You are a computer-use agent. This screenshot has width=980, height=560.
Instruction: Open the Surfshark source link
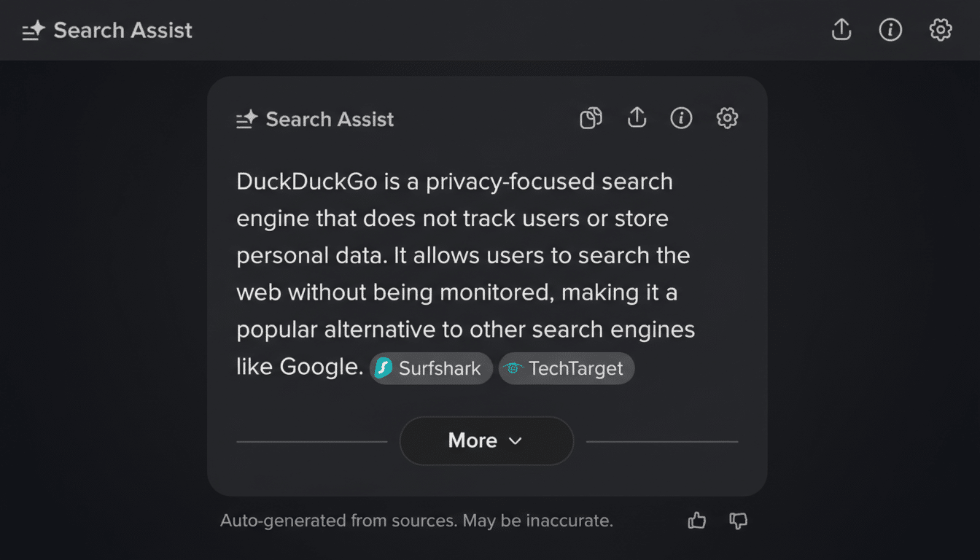pos(430,368)
